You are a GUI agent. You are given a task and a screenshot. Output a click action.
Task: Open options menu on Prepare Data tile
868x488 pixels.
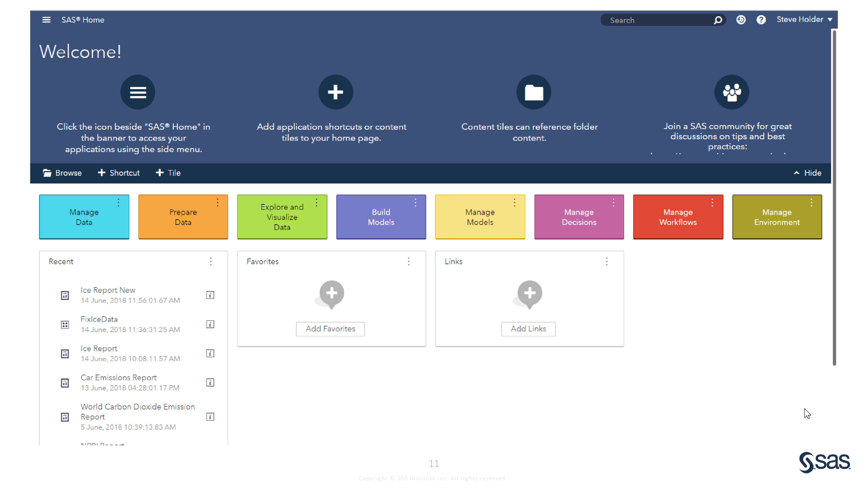218,202
